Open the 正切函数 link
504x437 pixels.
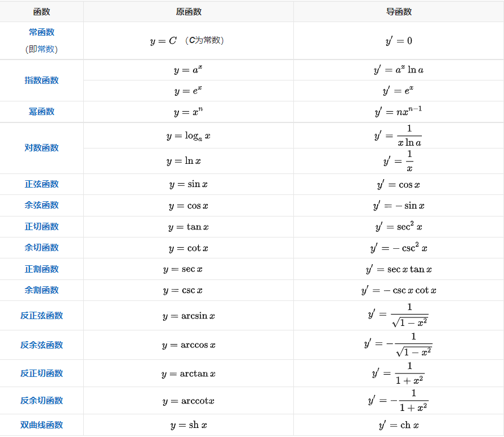point(41,227)
